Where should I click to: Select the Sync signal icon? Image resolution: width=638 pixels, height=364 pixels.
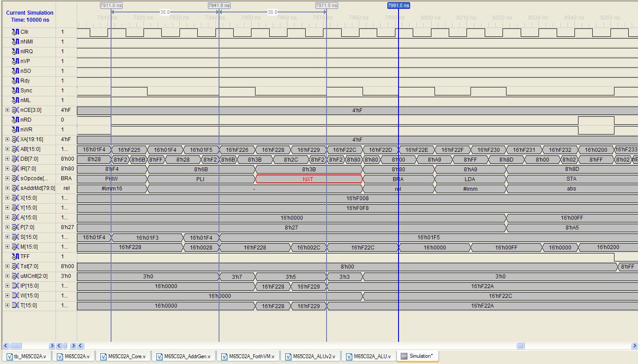click(16, 91)
